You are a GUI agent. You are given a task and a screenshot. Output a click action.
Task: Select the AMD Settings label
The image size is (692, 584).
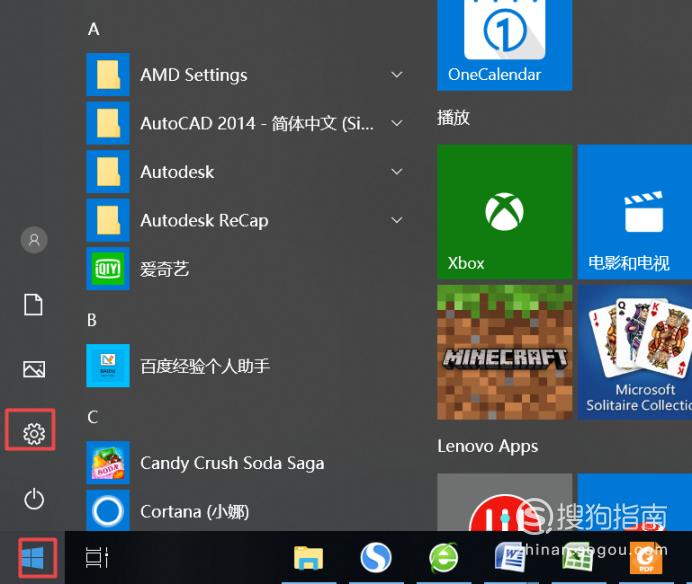[194, 75]
